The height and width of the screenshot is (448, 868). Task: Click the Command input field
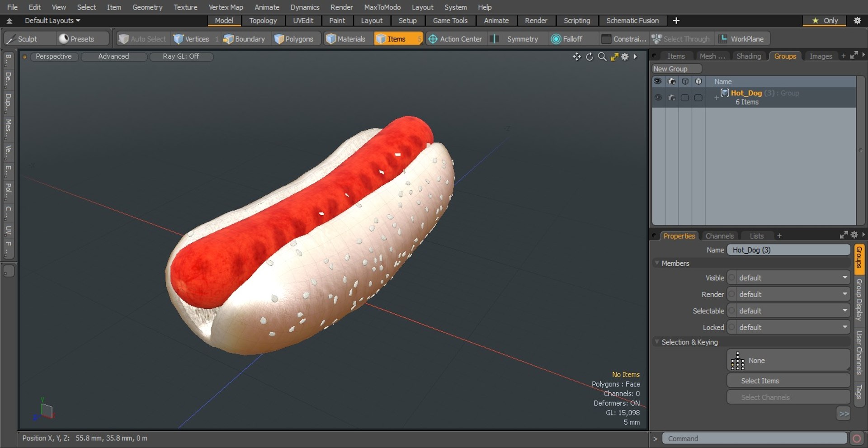coord(755,439)
